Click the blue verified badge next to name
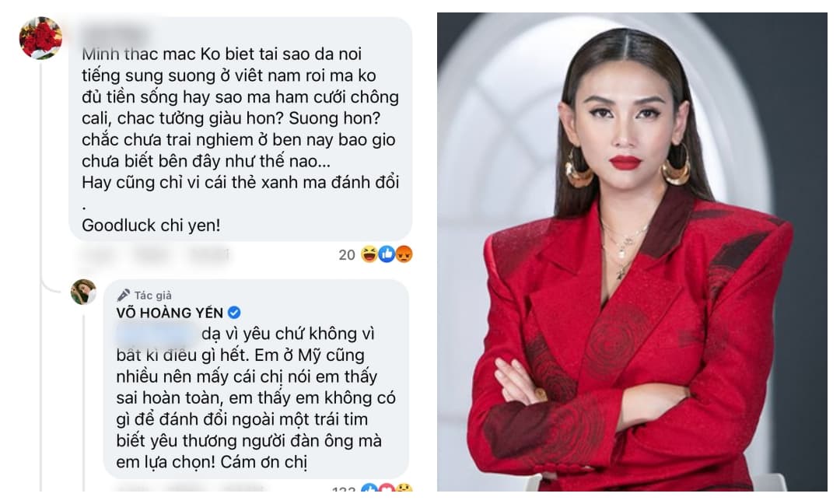Screen dimensions: 840x504 tap(235, 312)
